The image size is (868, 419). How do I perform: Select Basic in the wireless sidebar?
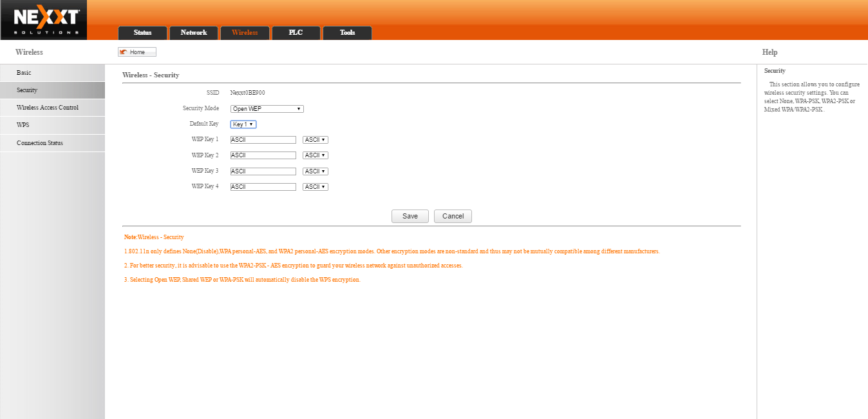click(52, 73)
